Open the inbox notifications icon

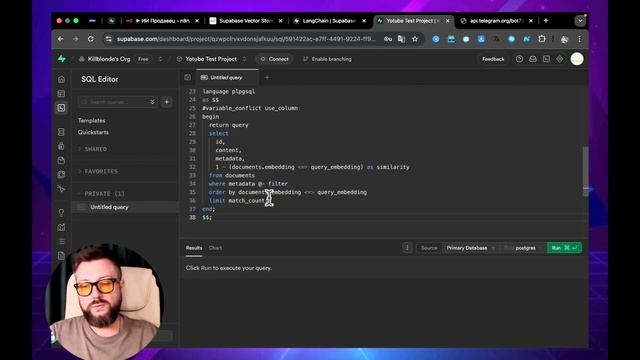click(x=533, y=59)
